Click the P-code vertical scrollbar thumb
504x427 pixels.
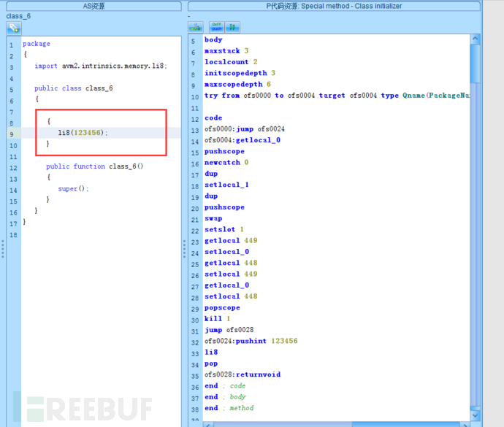(x=475, y=64)
